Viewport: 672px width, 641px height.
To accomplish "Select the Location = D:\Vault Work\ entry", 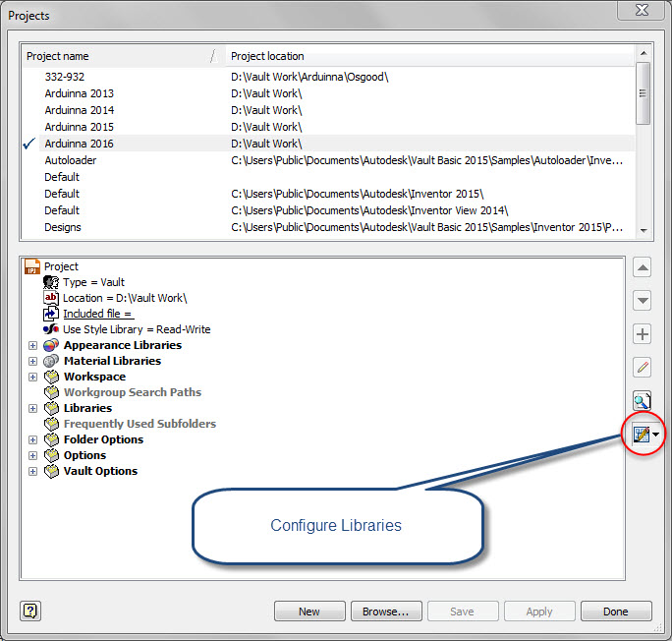I will (125, 298).
